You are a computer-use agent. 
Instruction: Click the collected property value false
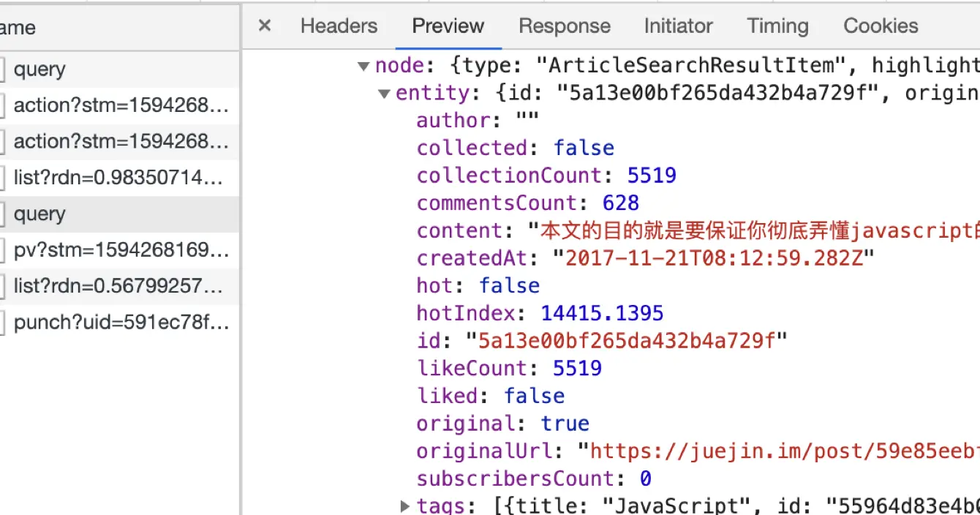click(584, 148)
